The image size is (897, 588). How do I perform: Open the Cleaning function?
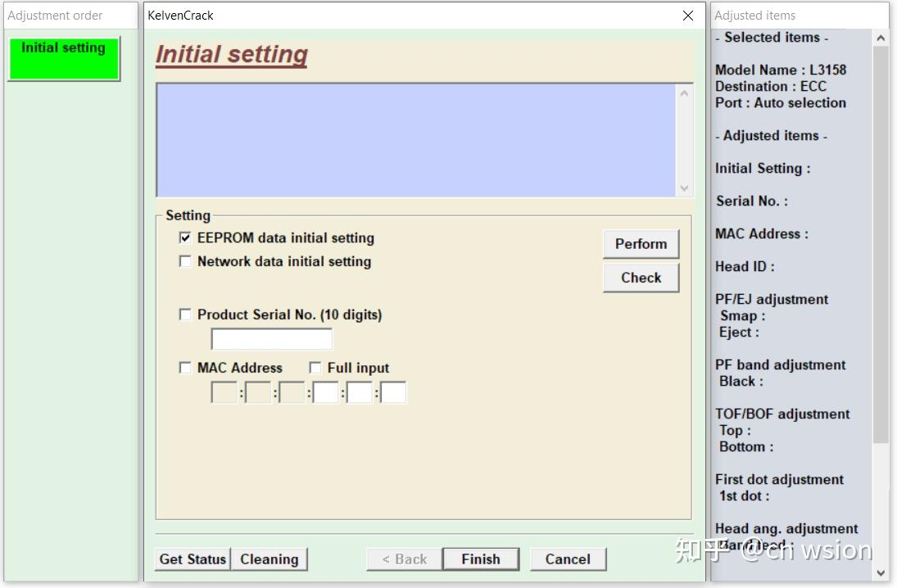[x=269, y=559]
